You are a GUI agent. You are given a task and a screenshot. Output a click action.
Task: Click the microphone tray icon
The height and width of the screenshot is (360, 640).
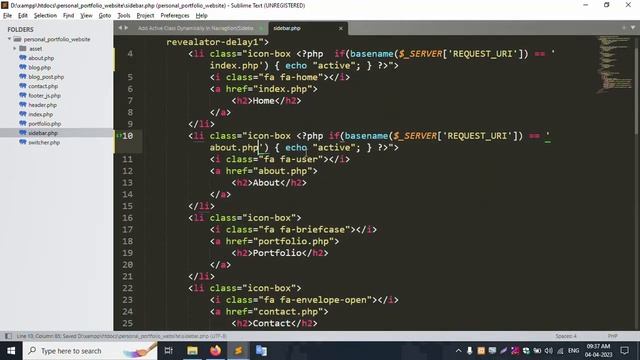[x=470, y=351]
